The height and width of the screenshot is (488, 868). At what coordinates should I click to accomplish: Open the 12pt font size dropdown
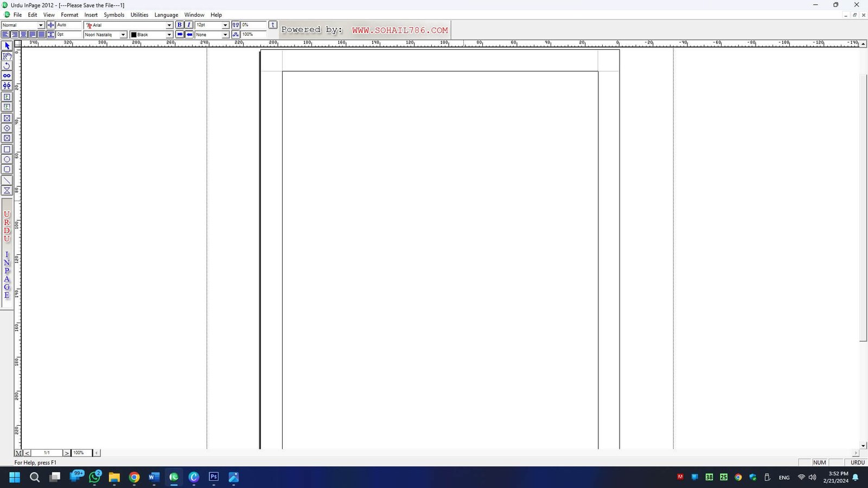tap(225, 25)
